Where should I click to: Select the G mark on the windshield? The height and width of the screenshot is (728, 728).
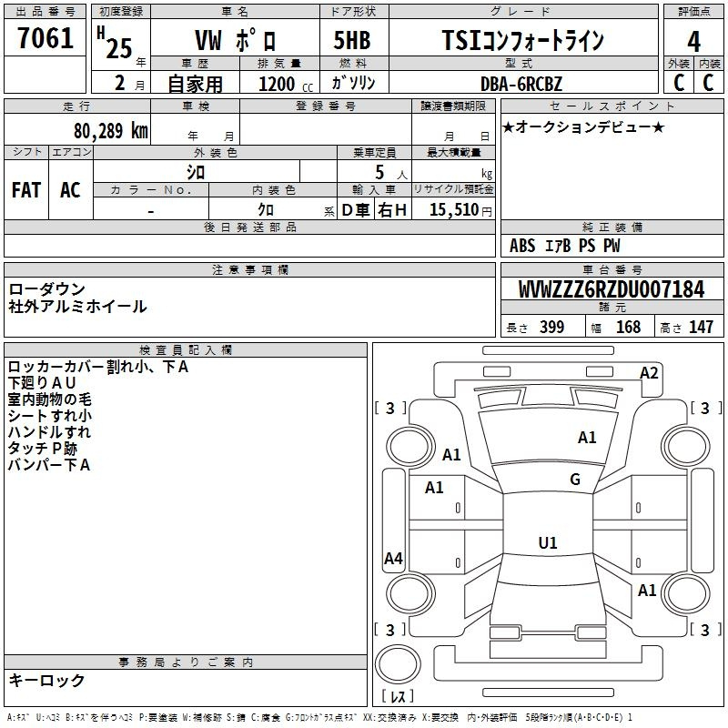click(575, 480)
